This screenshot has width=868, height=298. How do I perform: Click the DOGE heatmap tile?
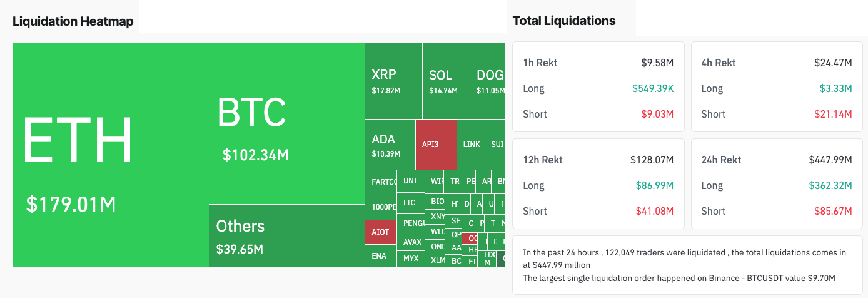point(488,81)
